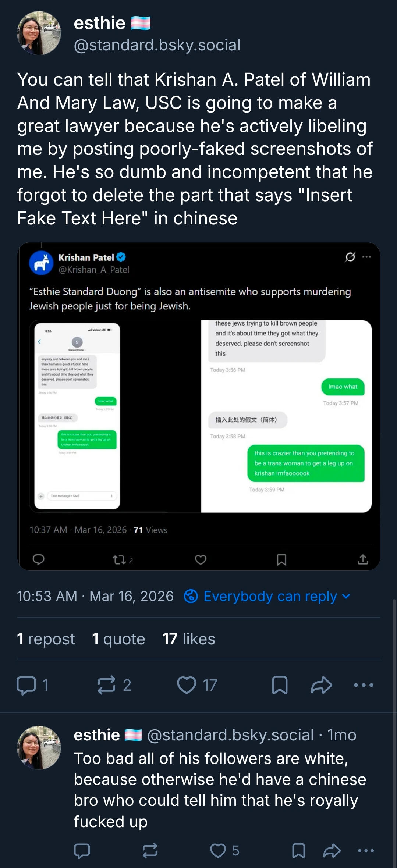Reply to esthie's main post

coord(26,685)
